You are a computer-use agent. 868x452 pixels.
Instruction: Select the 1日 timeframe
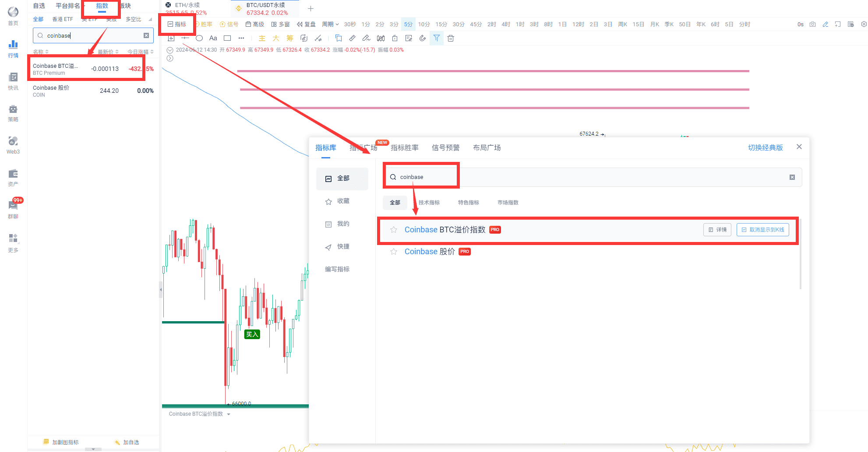(x=563, y=24)
